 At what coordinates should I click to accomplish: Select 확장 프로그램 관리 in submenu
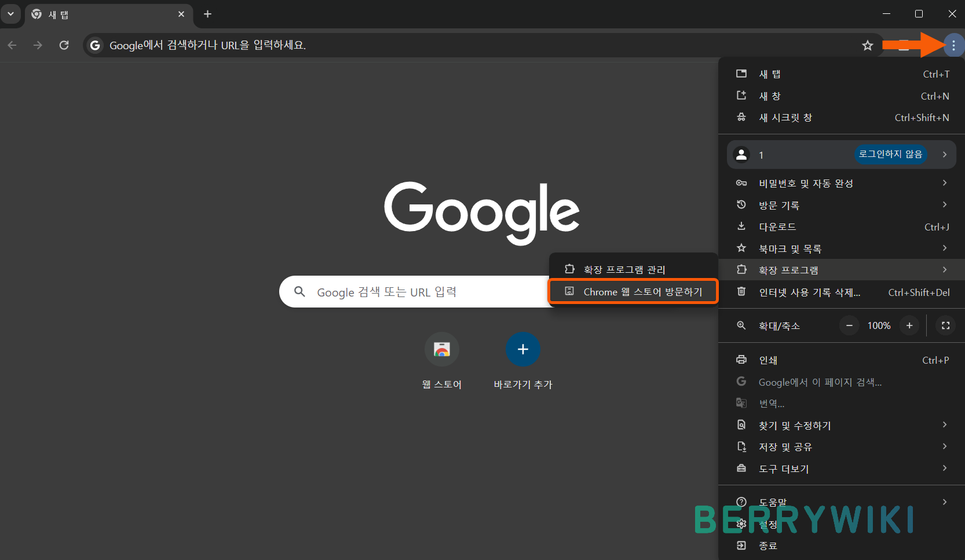click(633, 269)
